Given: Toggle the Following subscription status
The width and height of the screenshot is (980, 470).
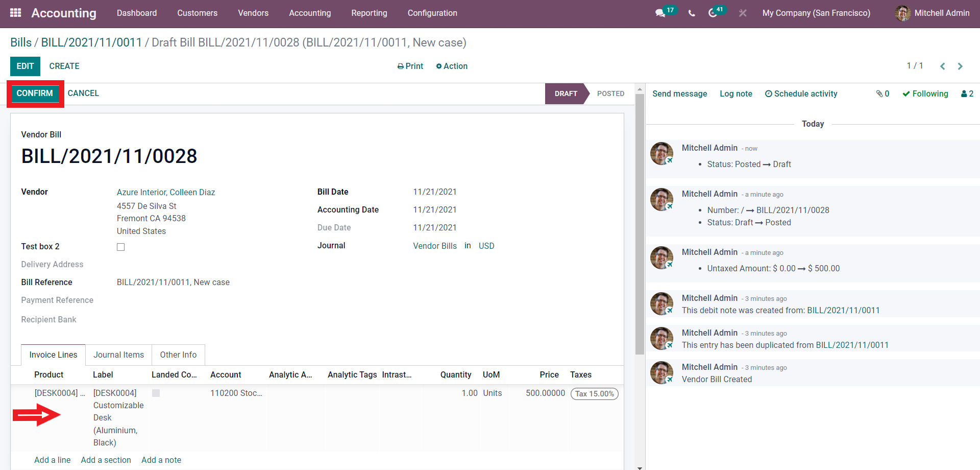Looking at the screenshot, I should tap(925, 93).
